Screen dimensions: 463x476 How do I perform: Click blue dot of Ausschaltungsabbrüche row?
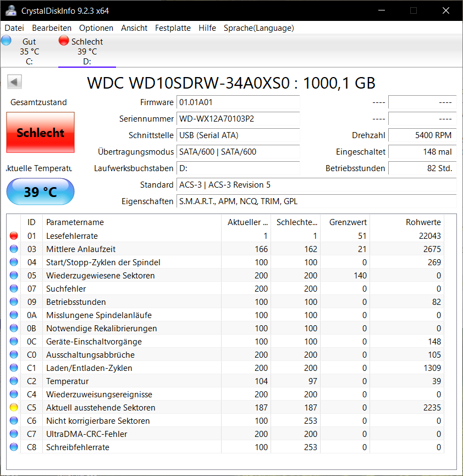pyautogui.click(x=14, y=354)
